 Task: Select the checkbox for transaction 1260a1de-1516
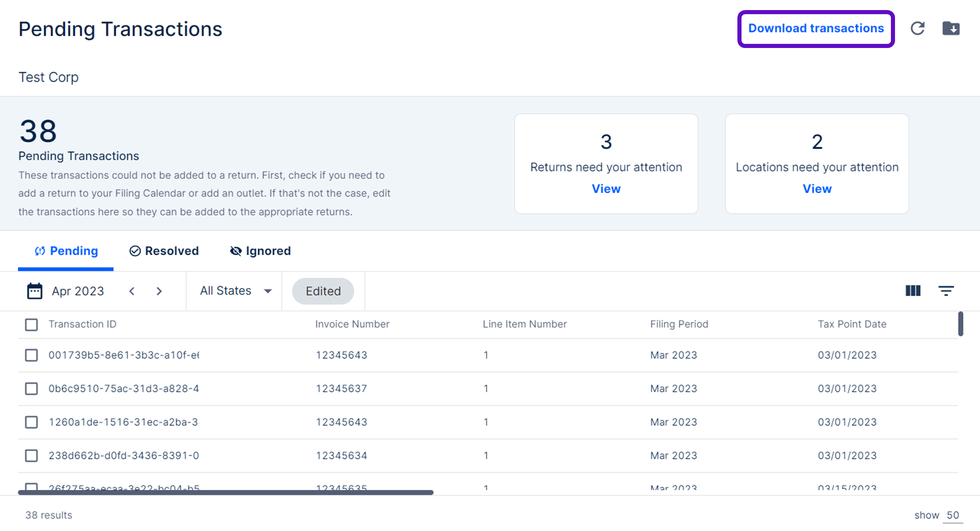tap(32, 422)
